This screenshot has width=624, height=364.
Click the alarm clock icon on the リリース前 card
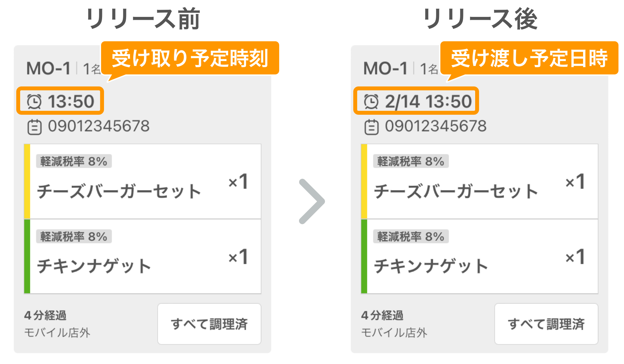35,101
